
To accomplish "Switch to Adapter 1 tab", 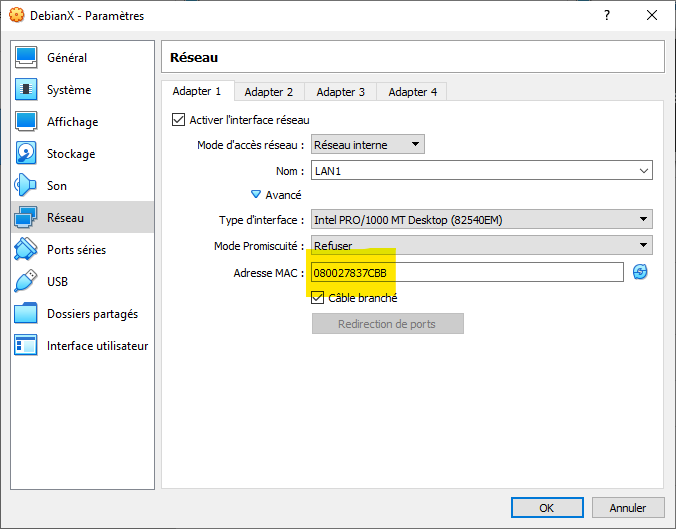I will tap(197, 91).
